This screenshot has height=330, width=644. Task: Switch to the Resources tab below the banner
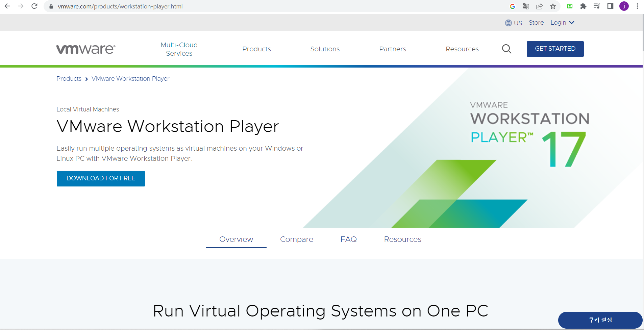(402, 239)
